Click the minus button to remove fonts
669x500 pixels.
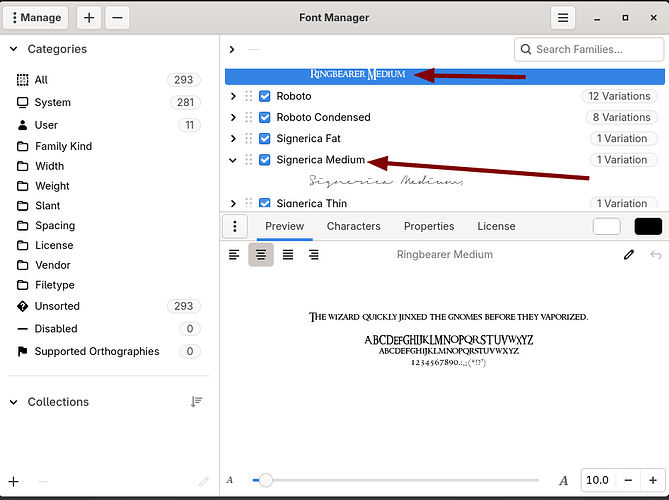tap(117, 17)
